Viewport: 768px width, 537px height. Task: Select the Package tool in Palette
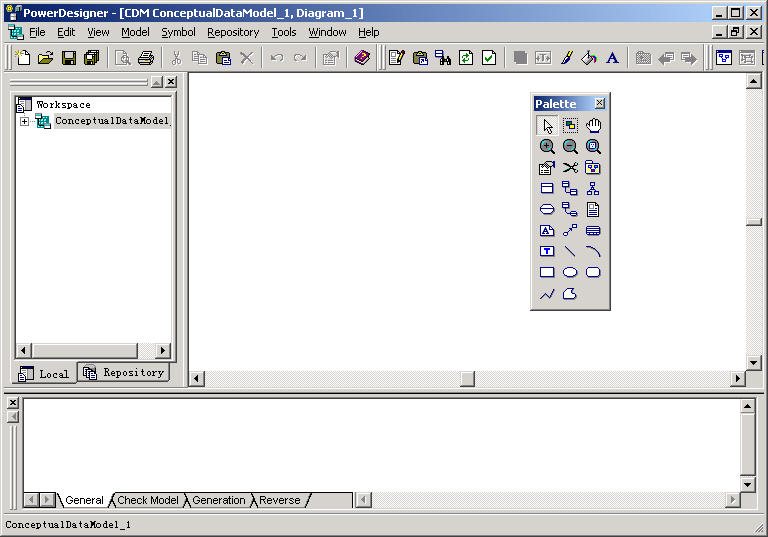[x=593, y=168]
